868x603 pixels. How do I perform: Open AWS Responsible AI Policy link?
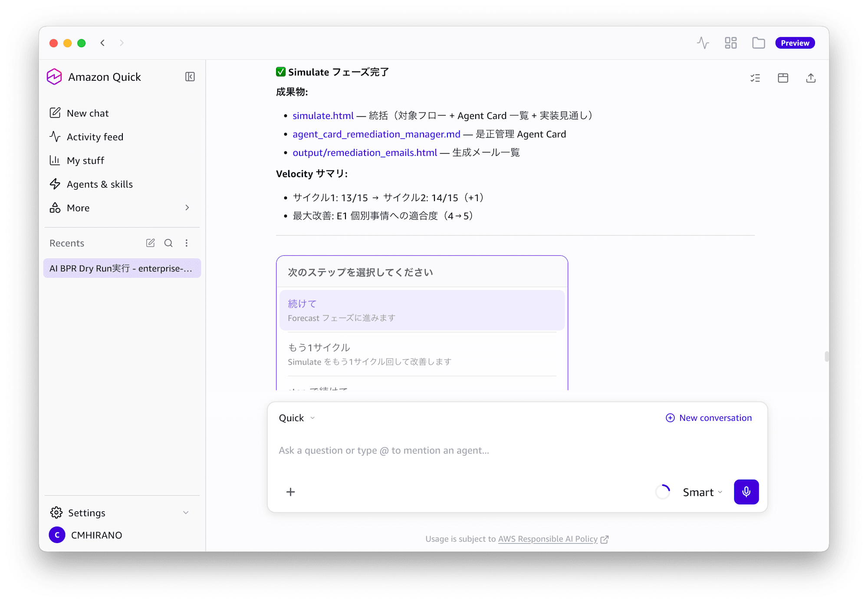point(548,539)
